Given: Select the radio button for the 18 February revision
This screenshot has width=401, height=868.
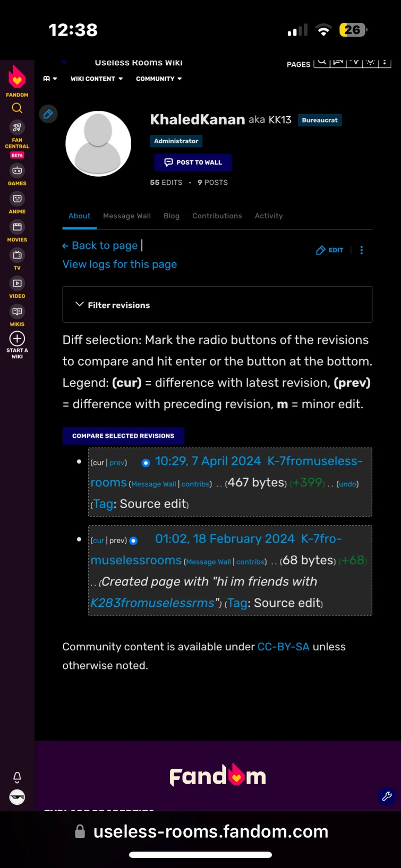Looking at the screenshot, I should tap(133, 540).
